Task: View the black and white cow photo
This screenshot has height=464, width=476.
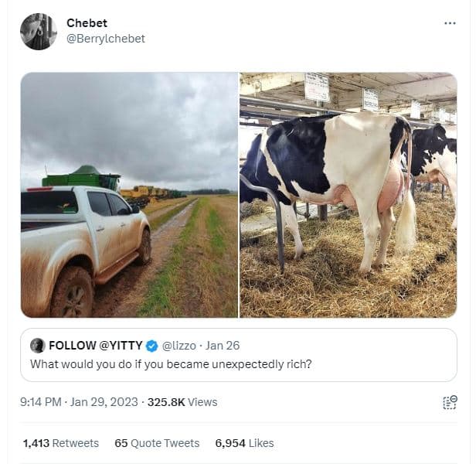Action: (x=348, y=195)
